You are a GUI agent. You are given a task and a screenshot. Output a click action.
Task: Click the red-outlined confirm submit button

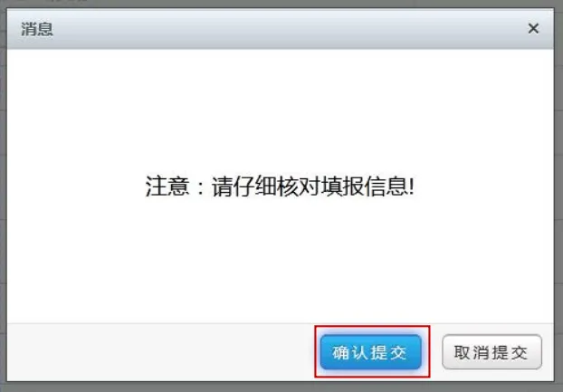(370, 352)
